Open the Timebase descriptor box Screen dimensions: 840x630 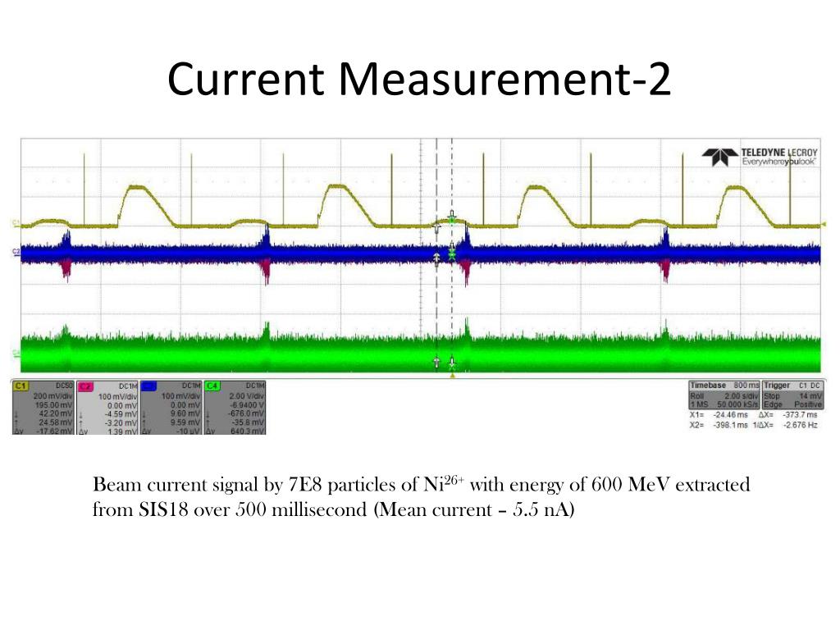[724, 395]
